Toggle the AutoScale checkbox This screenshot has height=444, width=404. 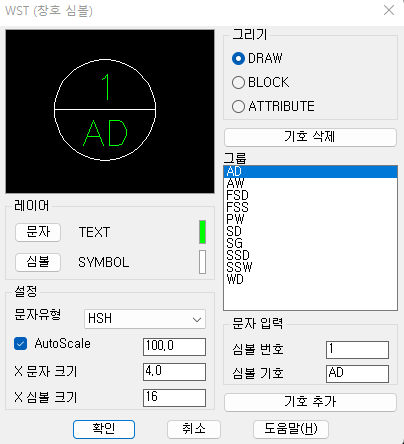click(20, 344)
